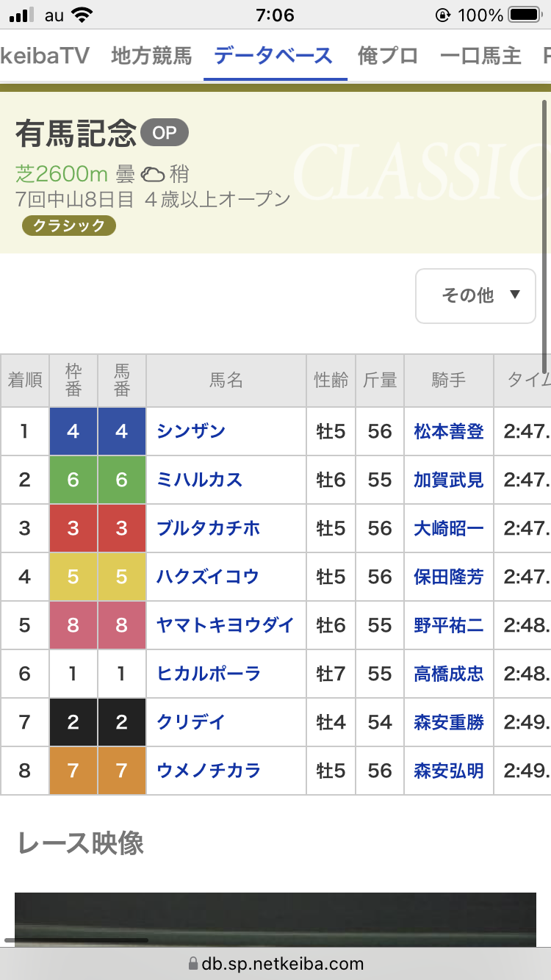This screenshot has width=551, height=980.
Task: Tap the Wi-Fi status icon
Action: point(83,15)
